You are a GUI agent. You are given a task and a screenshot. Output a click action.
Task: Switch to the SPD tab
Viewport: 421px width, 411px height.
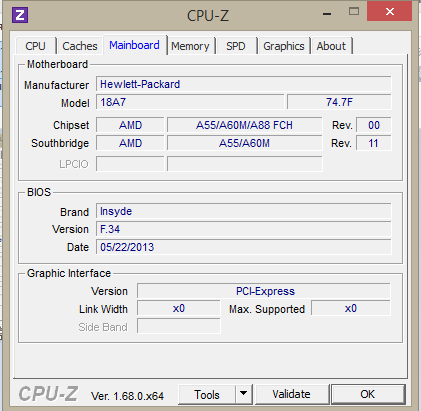click(236, 46)
